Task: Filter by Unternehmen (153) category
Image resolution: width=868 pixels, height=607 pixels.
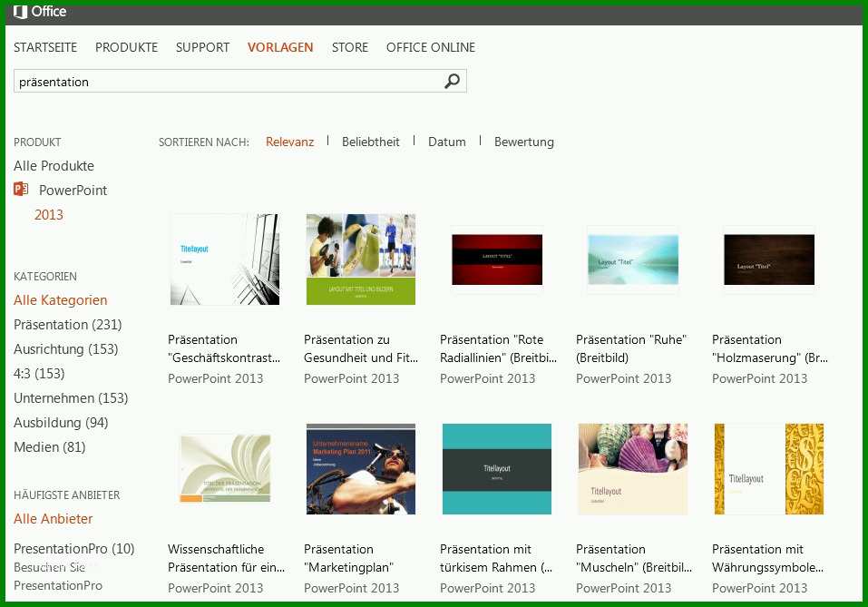Action: click(x=71, y=398)
